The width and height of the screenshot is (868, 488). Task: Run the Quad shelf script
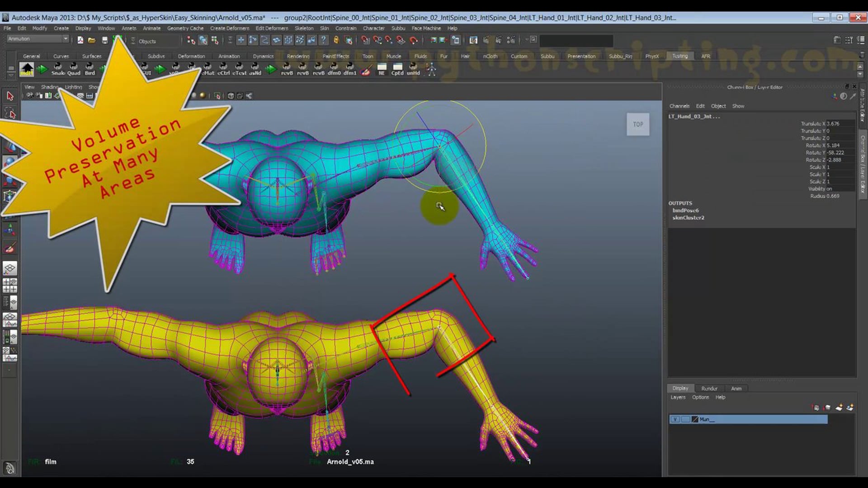(74, 69)
